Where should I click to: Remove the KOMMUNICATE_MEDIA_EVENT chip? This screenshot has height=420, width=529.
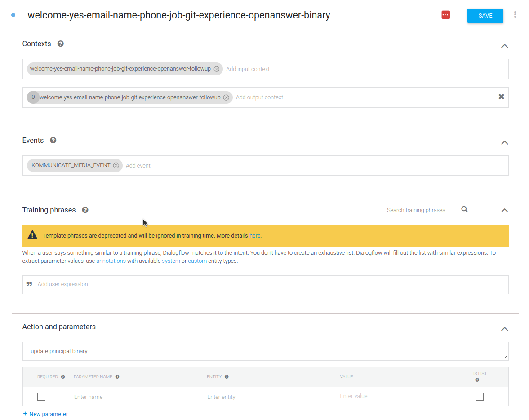tap(116, 166)
